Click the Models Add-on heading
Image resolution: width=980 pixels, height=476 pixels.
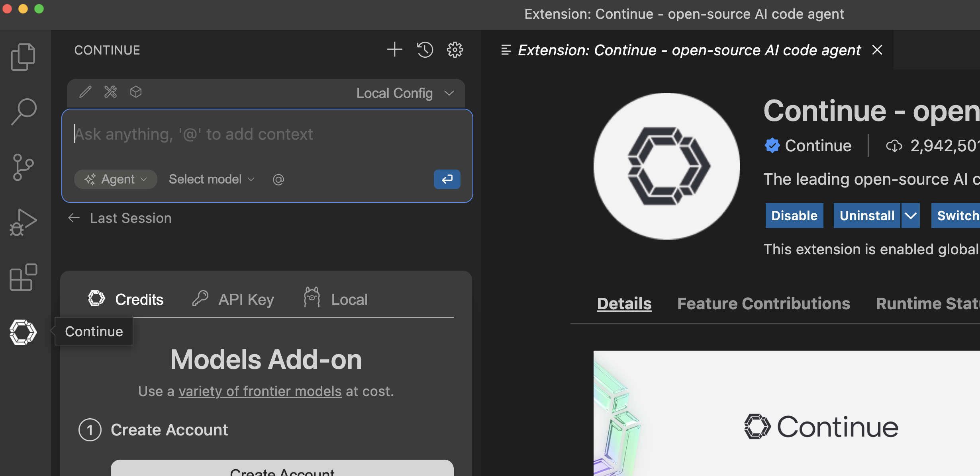click(x=266, y=359)
